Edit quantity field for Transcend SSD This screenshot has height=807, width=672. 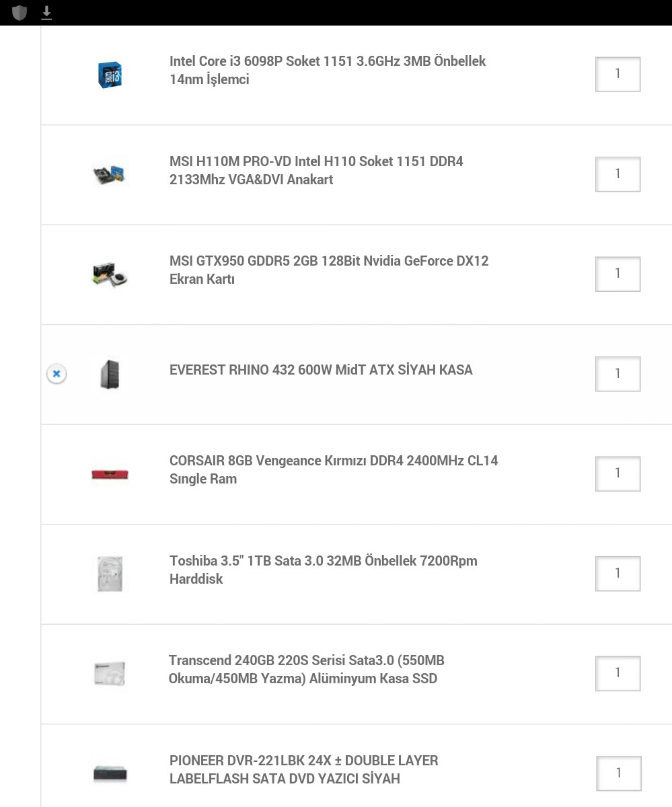(618, 673)
